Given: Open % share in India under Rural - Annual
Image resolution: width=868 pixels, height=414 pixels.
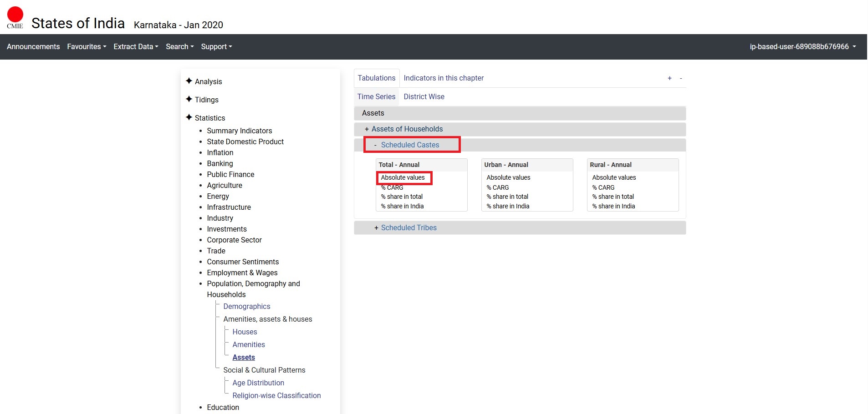Looking at the screenshot, I should point(613,206).
